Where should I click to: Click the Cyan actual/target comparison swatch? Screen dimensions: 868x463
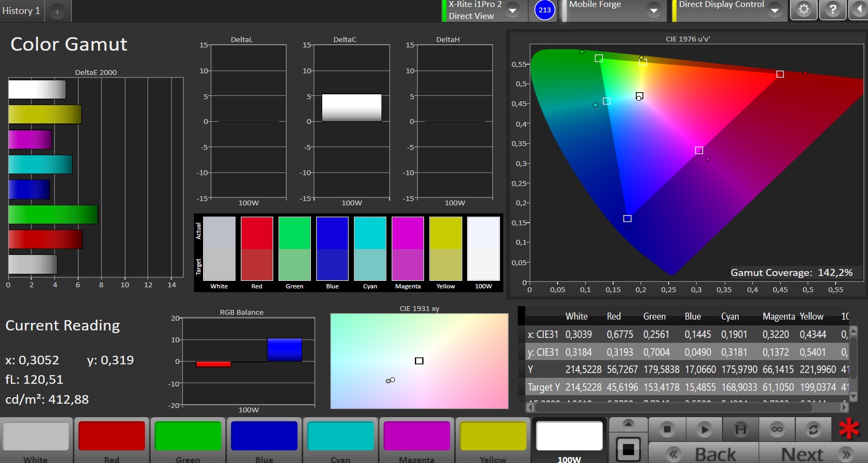(370, 248)
